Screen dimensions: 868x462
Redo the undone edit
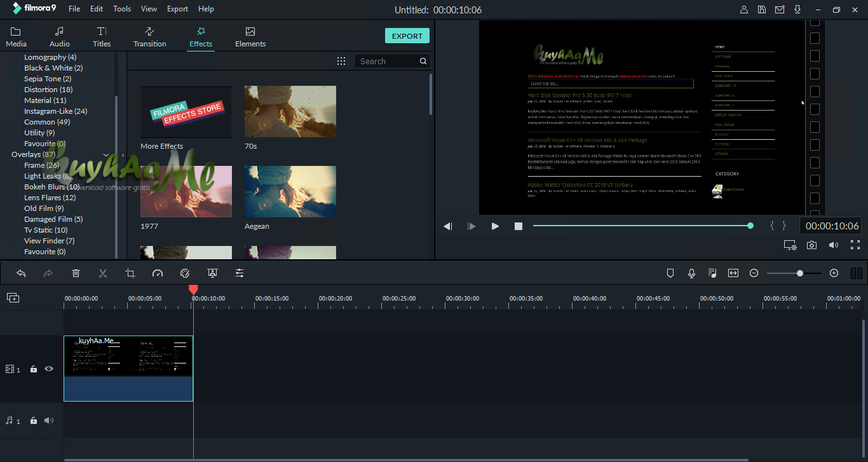pos(48,273)
